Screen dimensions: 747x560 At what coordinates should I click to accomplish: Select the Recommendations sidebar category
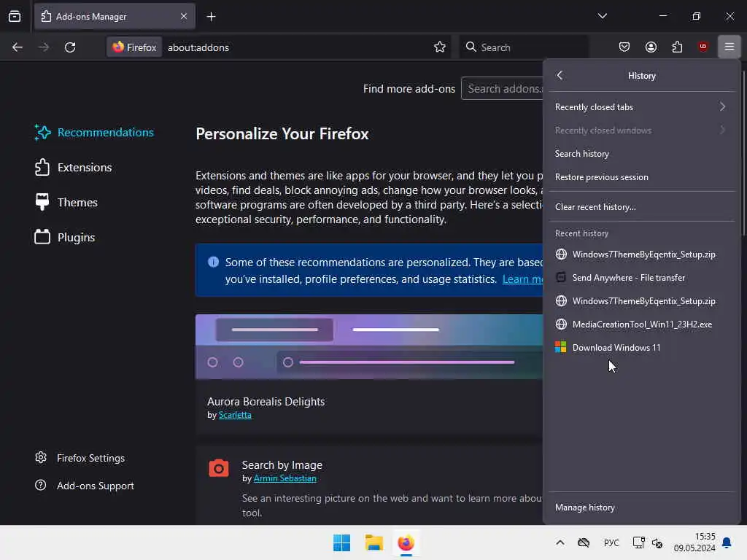tap(94, 133)
